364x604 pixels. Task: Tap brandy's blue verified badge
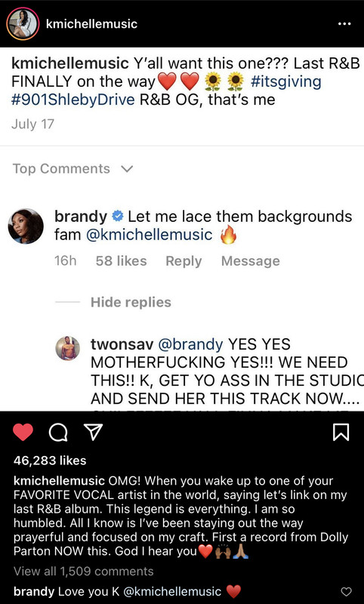[x=118, y=217]
